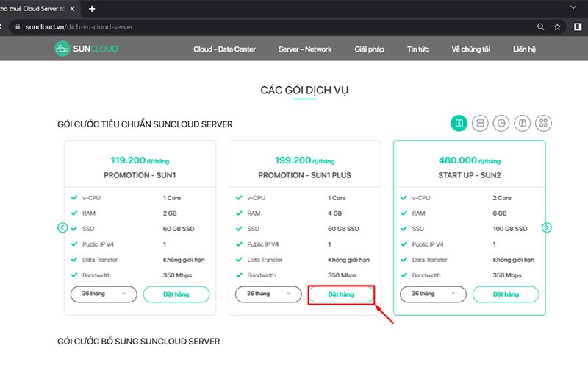This screenshot has width=588, height=368.
Task: Open Liên hệ menu
Action: 524,49
